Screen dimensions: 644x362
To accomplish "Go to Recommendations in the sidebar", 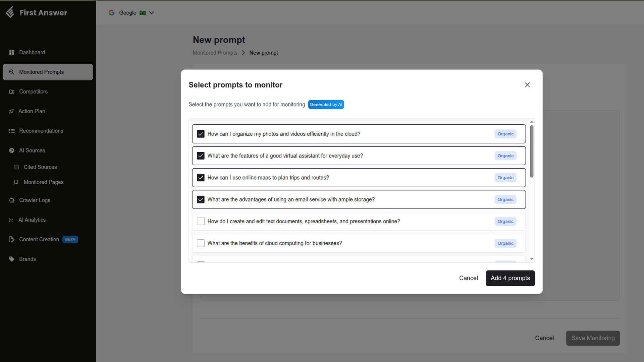I will (x=48, y=131).
